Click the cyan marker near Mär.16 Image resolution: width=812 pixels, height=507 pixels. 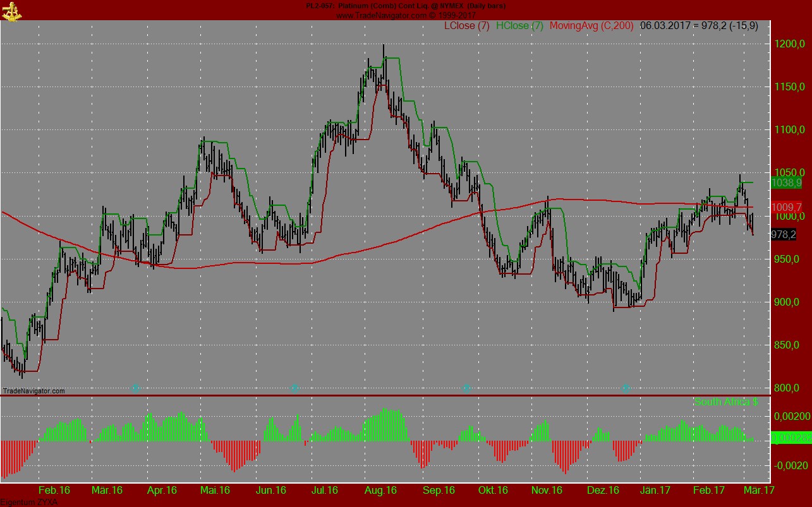tap(135, 388)
